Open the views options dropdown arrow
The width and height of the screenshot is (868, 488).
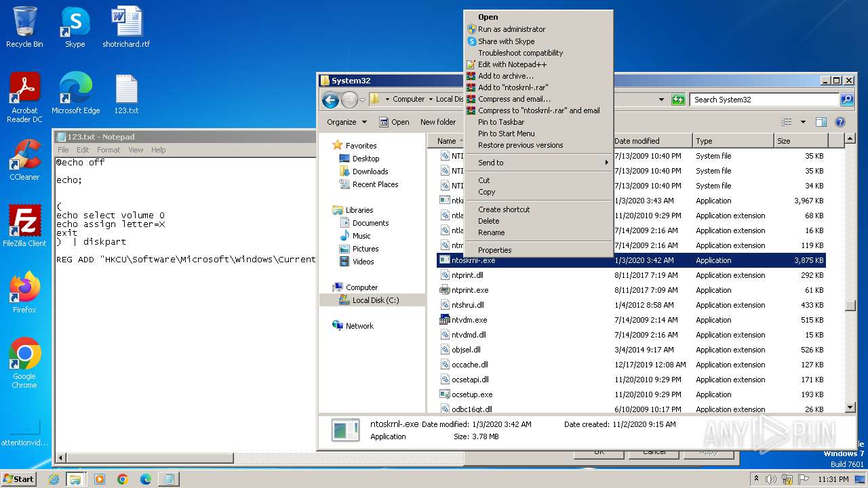click(803, 122)
